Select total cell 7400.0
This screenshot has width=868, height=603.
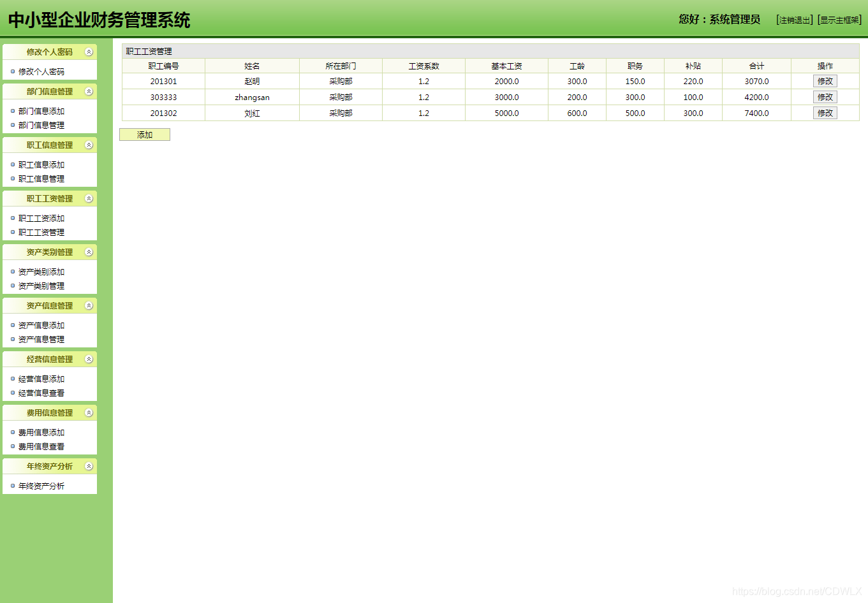756,113
